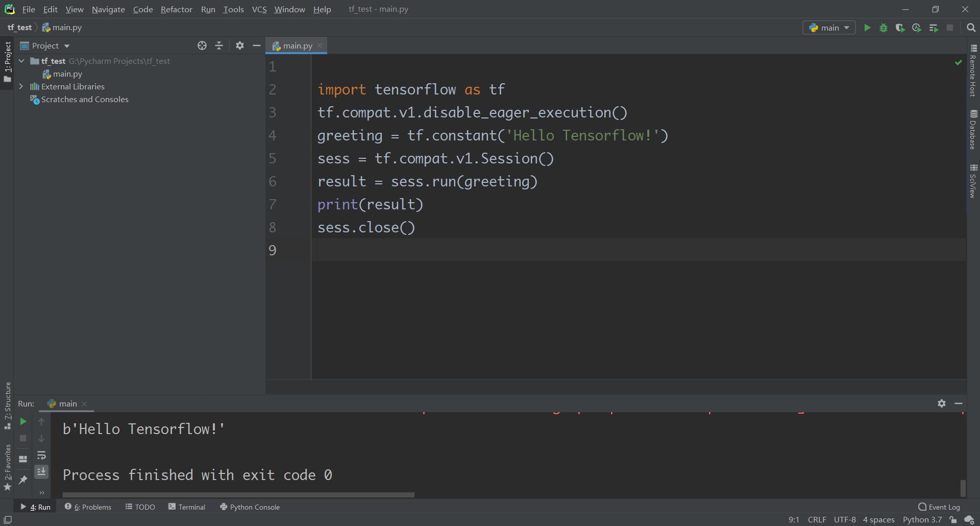Image resolution: width=980 pixels, height=526 pixels.
Task: Show the 6: Problems tool window
Action: (88, 507)
